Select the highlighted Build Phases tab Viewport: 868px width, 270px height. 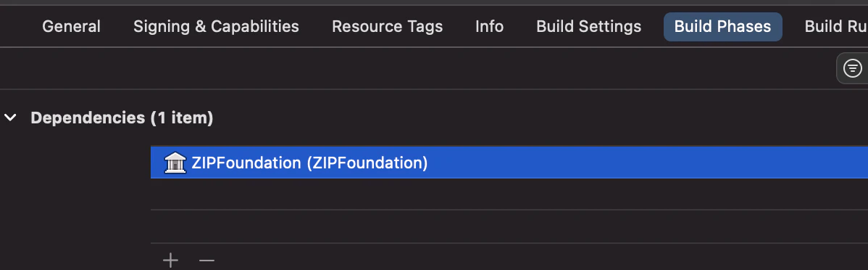722,27
